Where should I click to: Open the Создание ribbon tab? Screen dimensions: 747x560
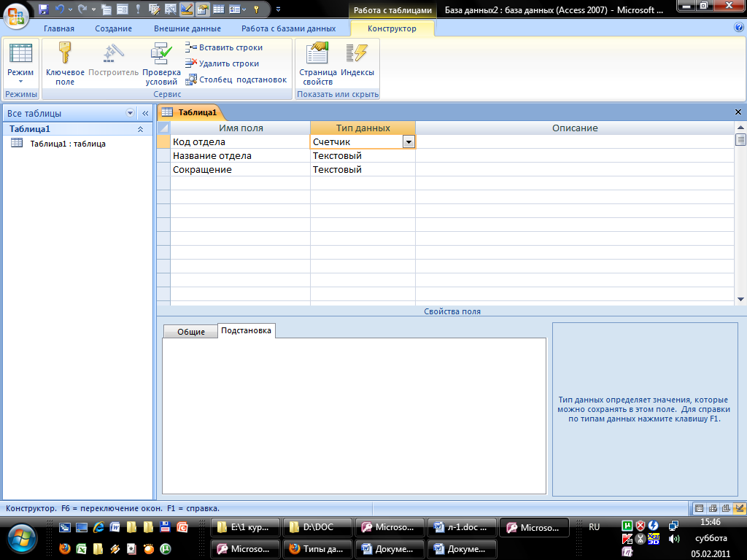click(113, 28)
